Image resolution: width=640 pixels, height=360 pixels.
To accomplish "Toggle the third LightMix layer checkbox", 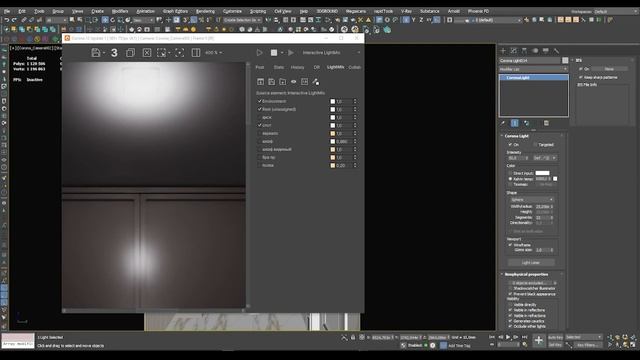I will (260, 117).
